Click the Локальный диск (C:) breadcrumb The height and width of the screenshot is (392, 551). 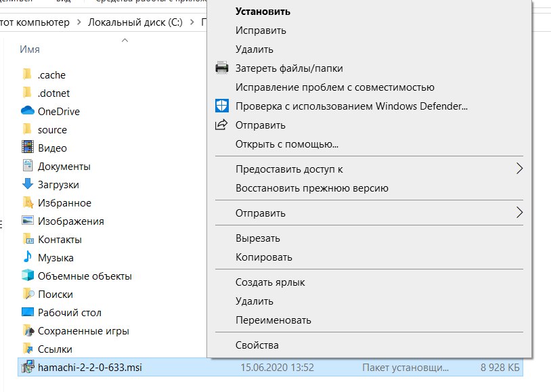coord(135,22)
